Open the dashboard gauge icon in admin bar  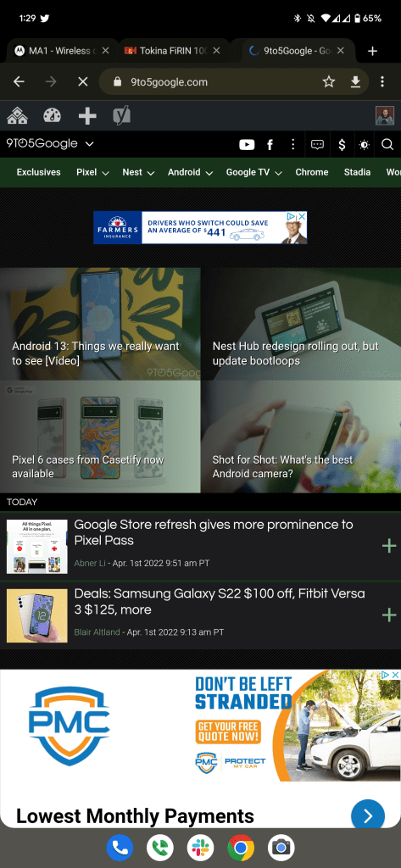click(x=52, y=115)
